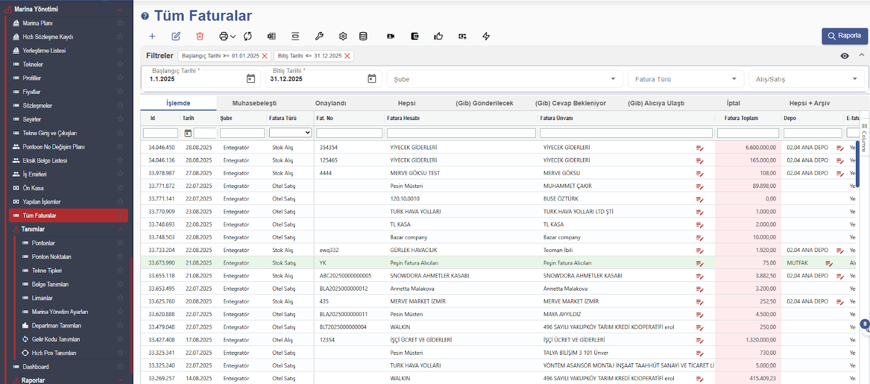Collapse the Tanımlar section chevron
Screen dimensions: 870x384
point(120,229)
